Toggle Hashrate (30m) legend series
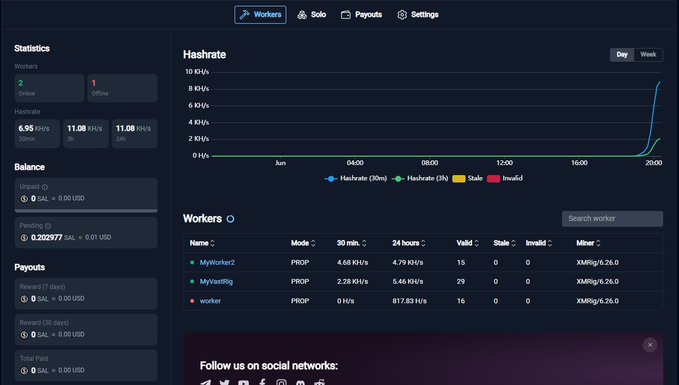 [x=356, y=178]
